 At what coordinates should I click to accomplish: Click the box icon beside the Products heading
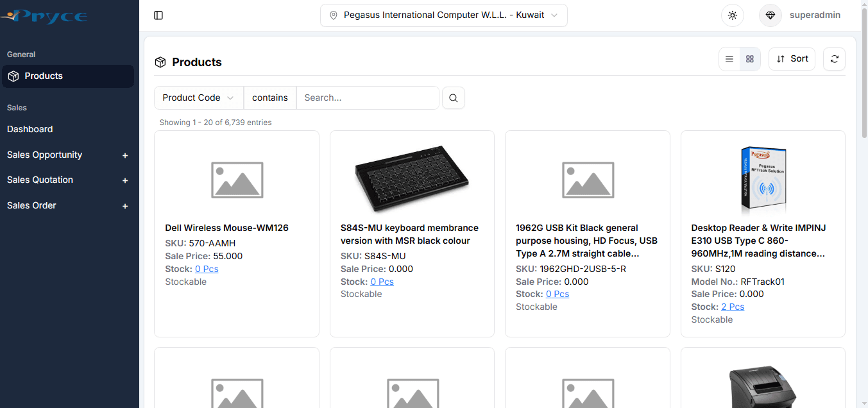(x=160, y=62)
